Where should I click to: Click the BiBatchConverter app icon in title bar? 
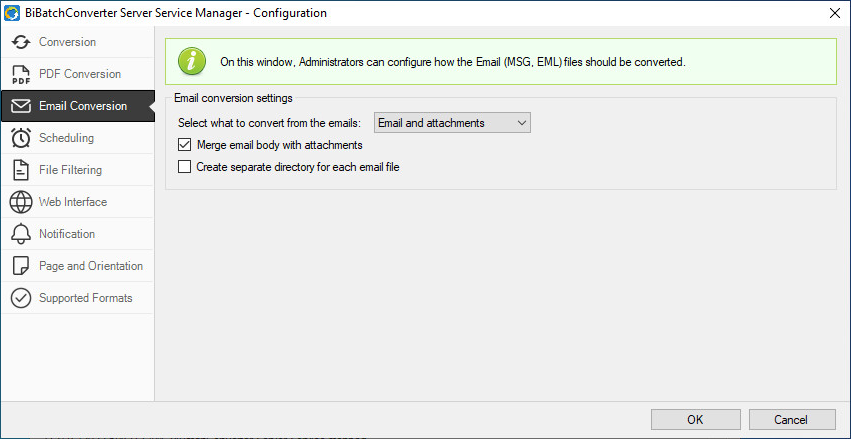click(x=11, y=12)
